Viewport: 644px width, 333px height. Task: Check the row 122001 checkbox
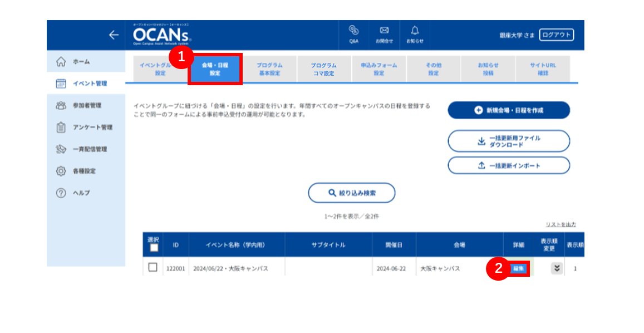tap(153, 268)
